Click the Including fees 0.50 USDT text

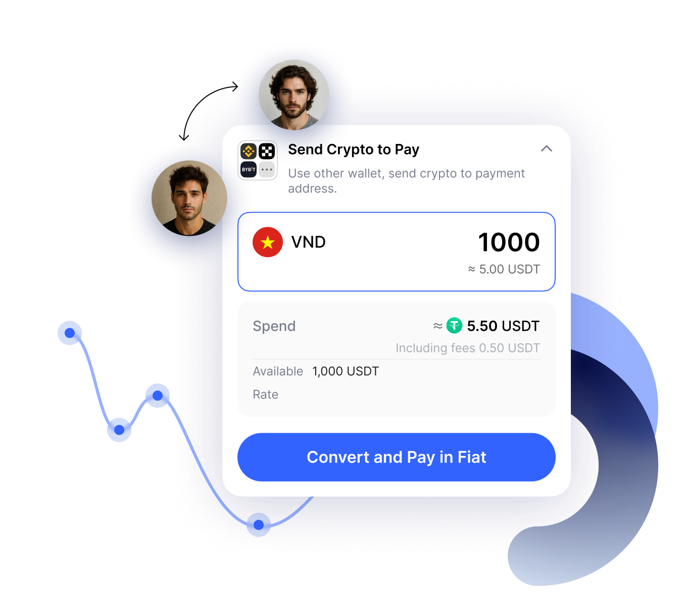[x=468, y=348]
